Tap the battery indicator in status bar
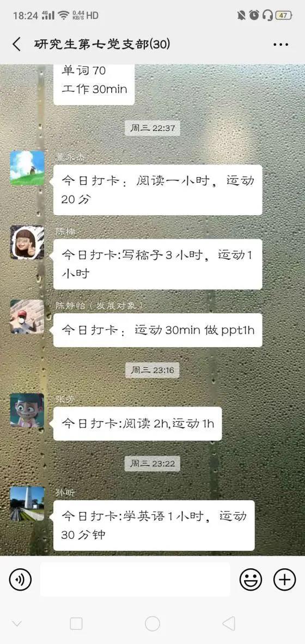Image resolution: width=305 pixels, height=644 pixels. pos(284,16)
